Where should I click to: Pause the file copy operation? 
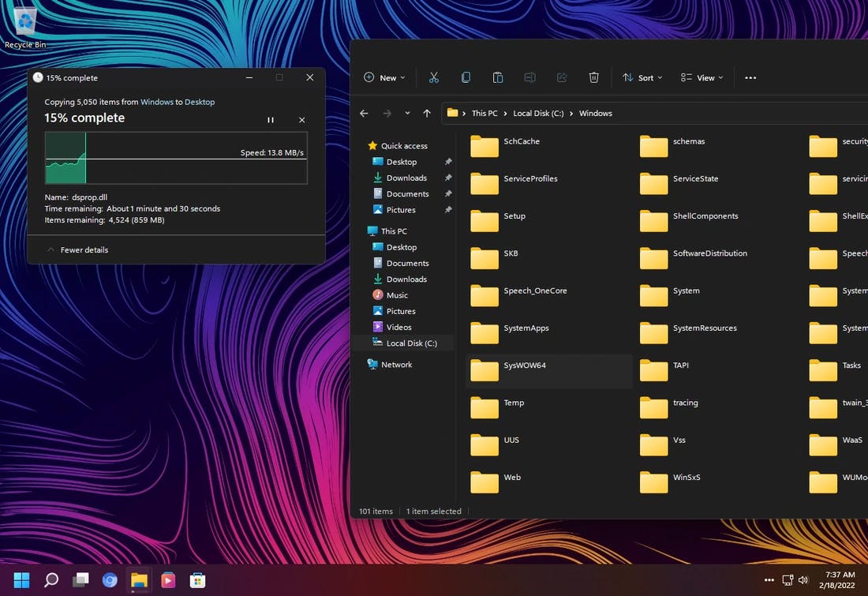[x=271, y=120]
